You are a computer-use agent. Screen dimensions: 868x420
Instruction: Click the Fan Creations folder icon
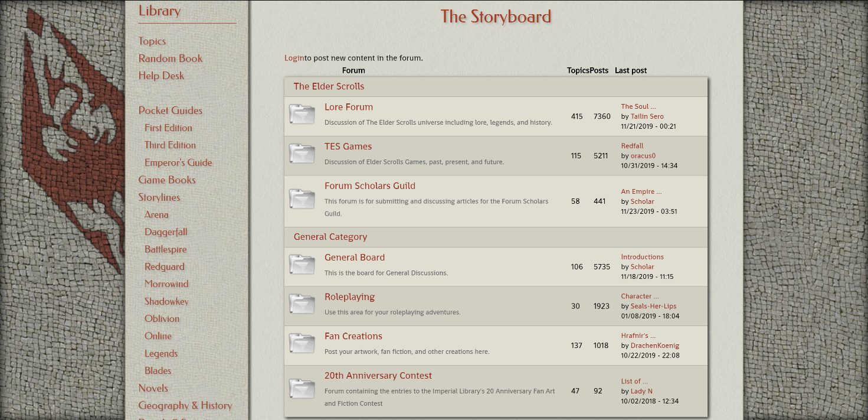(302, 343)
